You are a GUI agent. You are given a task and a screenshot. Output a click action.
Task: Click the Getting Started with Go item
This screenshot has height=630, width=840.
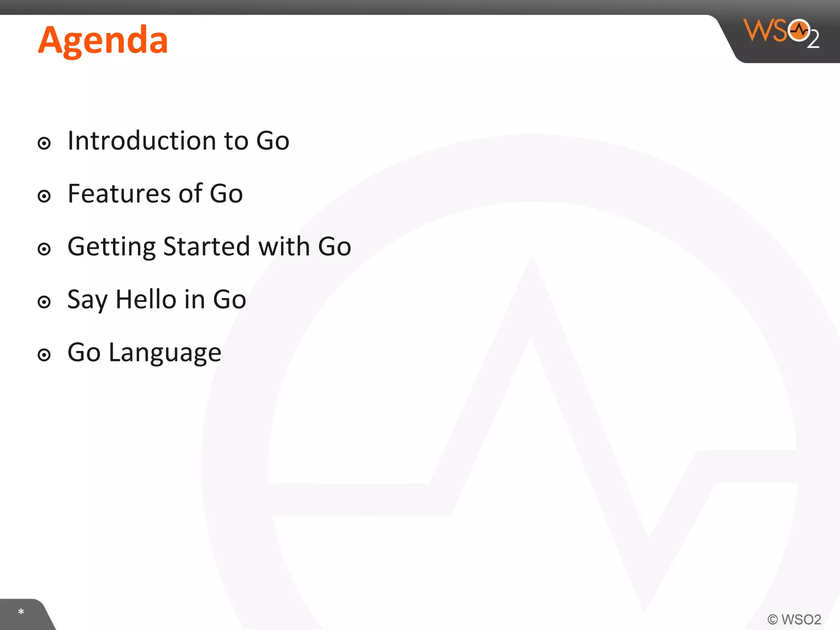(209, 247)
